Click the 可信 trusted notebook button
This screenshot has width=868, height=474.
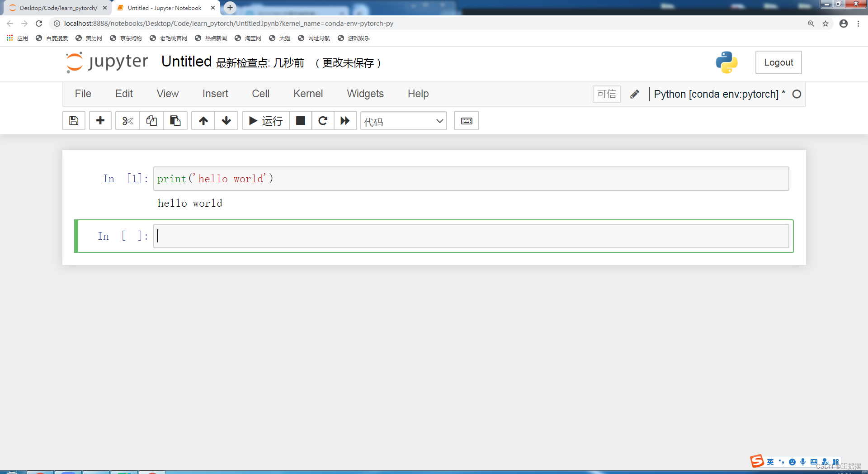pyautogui.click(x=607, y=94)
